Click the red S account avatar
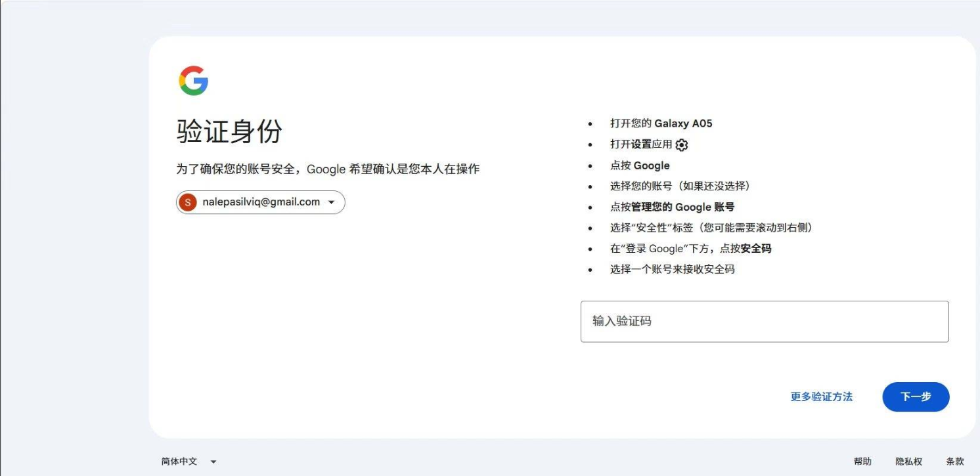980x476 pixels. (188, 202)
